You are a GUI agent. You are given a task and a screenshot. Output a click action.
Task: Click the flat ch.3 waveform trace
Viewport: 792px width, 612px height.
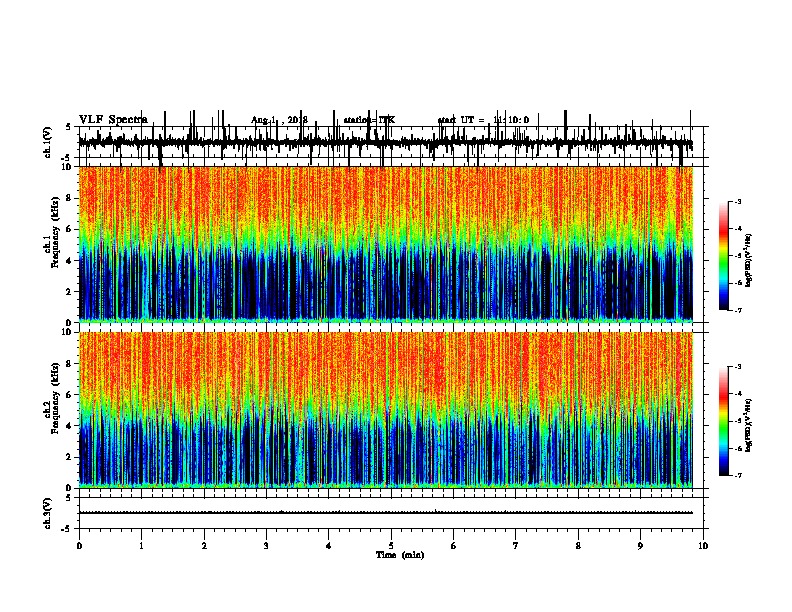385,513
